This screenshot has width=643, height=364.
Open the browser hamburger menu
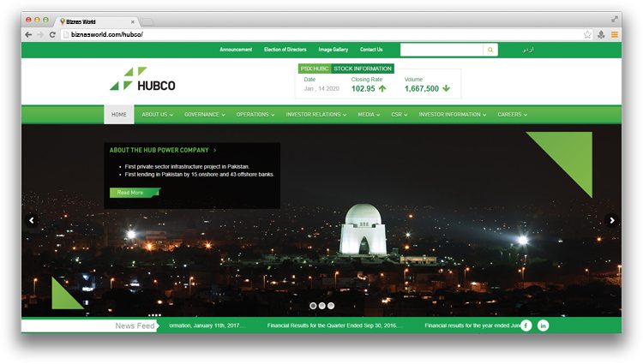tap(615, 34)
